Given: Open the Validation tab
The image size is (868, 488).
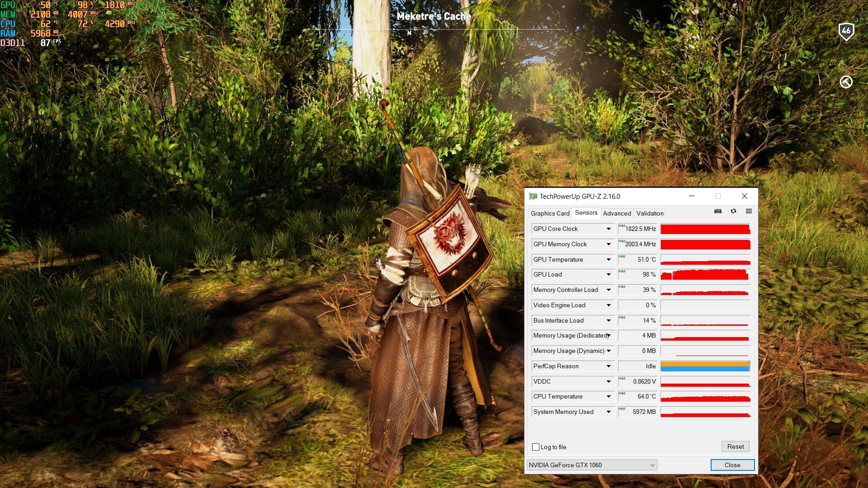Looking at the screenshot, I should click(x=650, y=213).
